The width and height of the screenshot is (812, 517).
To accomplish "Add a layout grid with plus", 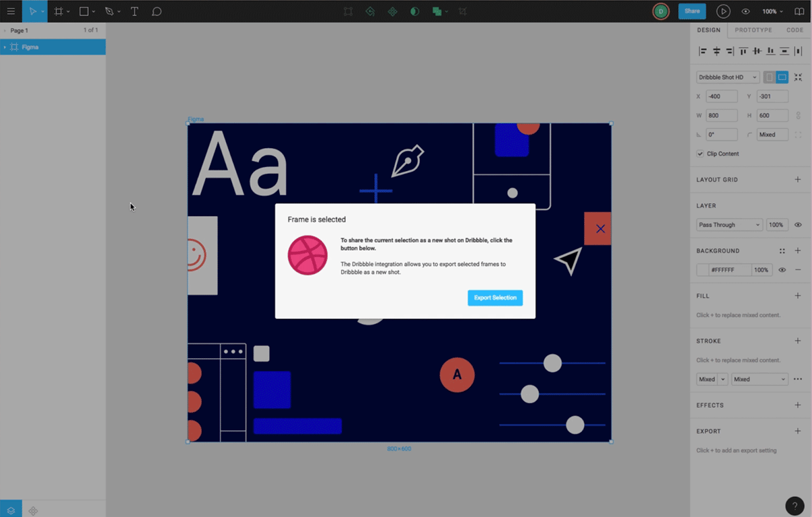I will (797, 180).
